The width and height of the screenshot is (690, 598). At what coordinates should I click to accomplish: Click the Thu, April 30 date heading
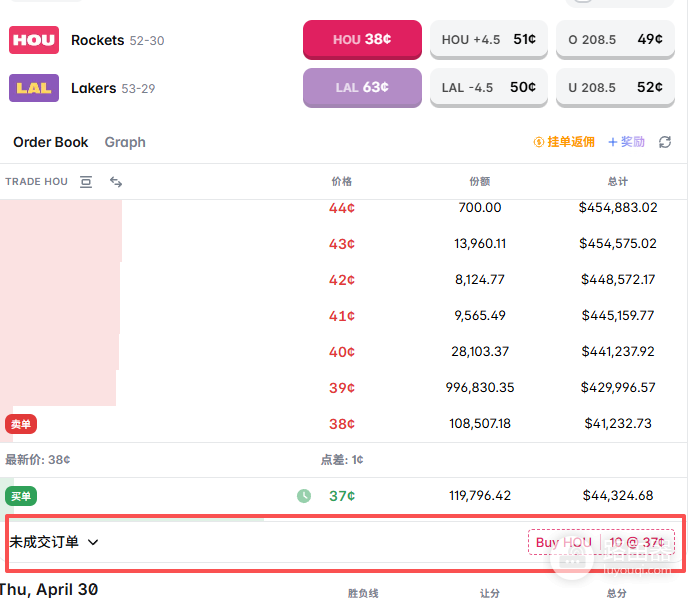click(49, 589)
